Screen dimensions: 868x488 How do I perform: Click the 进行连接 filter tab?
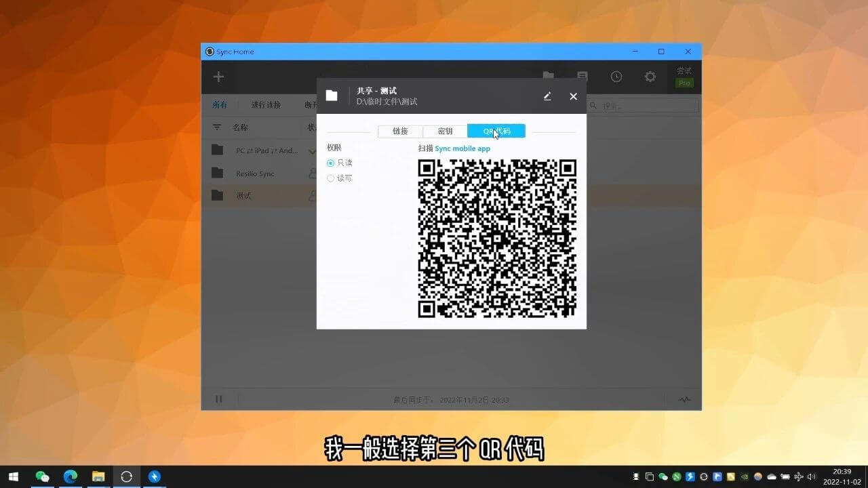(x=265, y=105)
